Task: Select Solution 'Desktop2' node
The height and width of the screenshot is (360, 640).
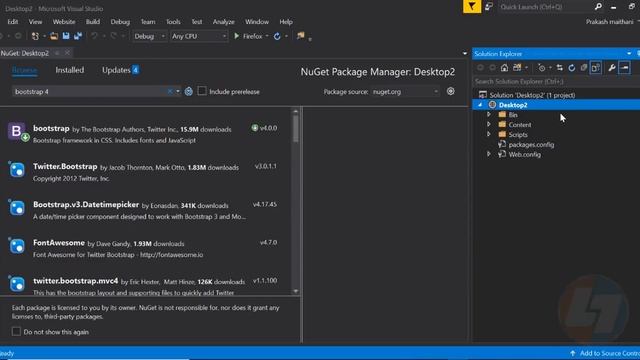Action: pos(532,95)
